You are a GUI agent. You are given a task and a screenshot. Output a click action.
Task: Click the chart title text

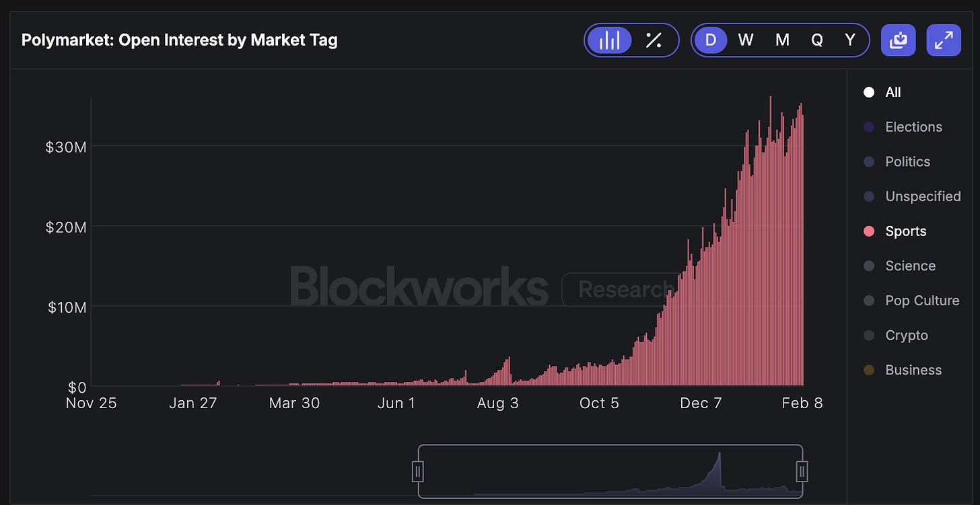click(x=179, y=40)
